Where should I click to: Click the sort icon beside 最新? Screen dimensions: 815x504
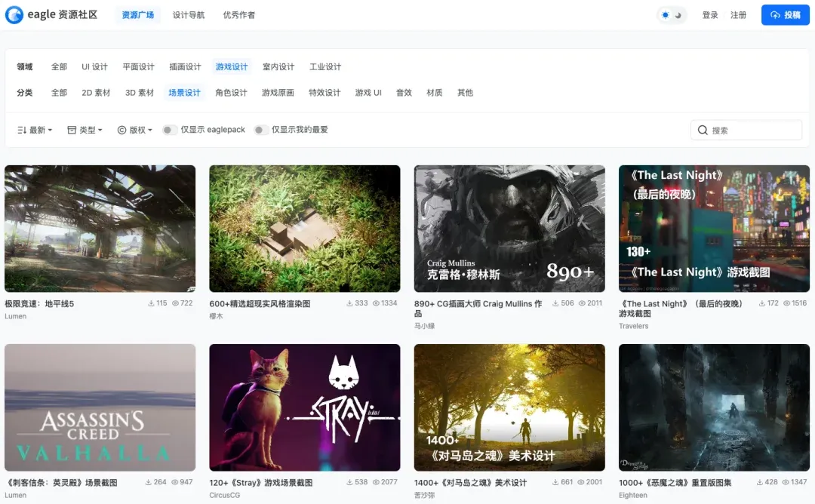[21, 130]
